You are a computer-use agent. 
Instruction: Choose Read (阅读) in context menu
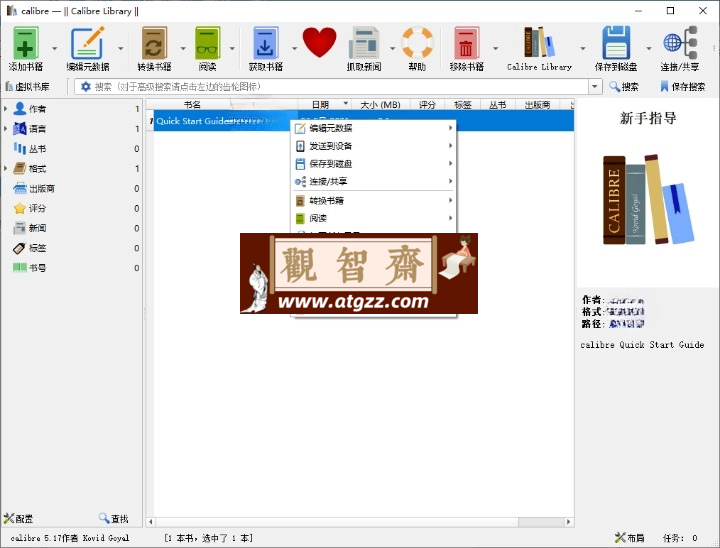[373, 218]
